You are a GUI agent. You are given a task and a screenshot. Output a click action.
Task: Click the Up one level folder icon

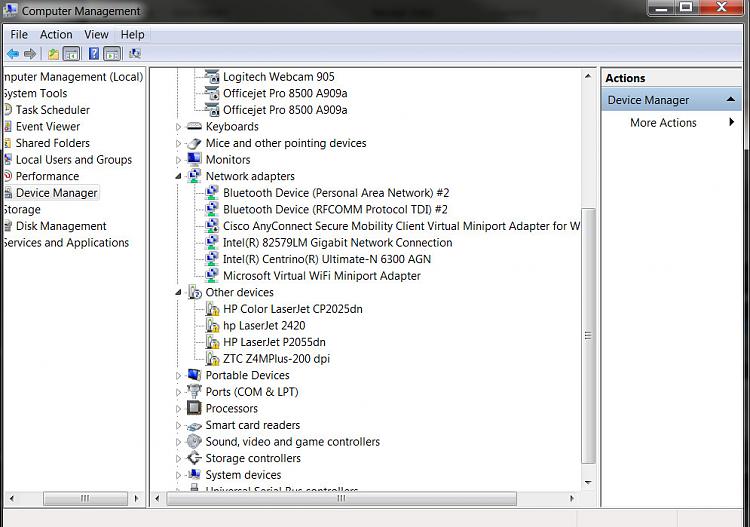click(53, 54)
